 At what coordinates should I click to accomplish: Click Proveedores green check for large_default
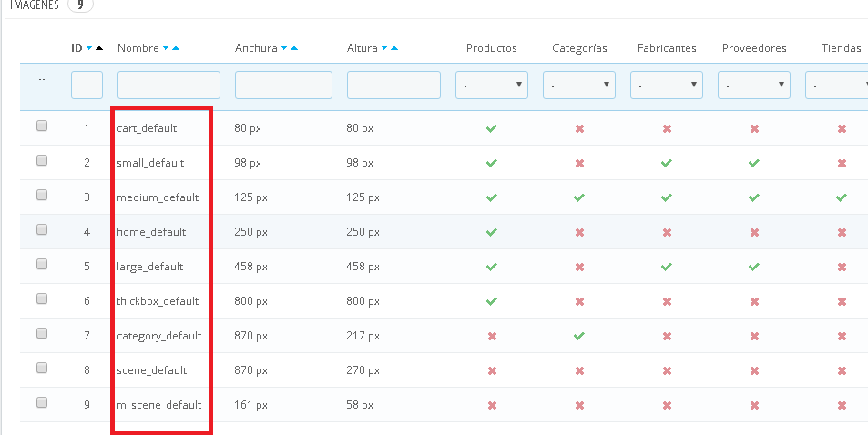754,267
